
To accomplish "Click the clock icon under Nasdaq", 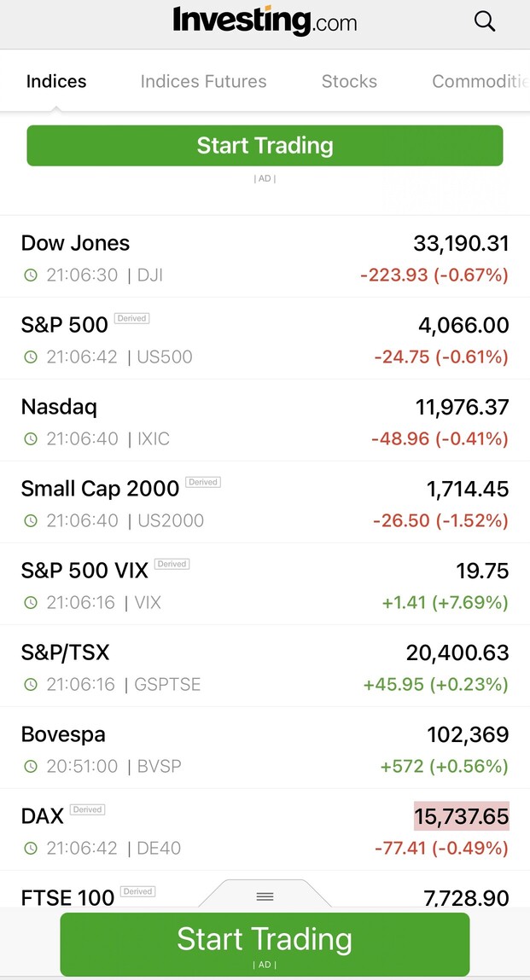I will (31, 439).
